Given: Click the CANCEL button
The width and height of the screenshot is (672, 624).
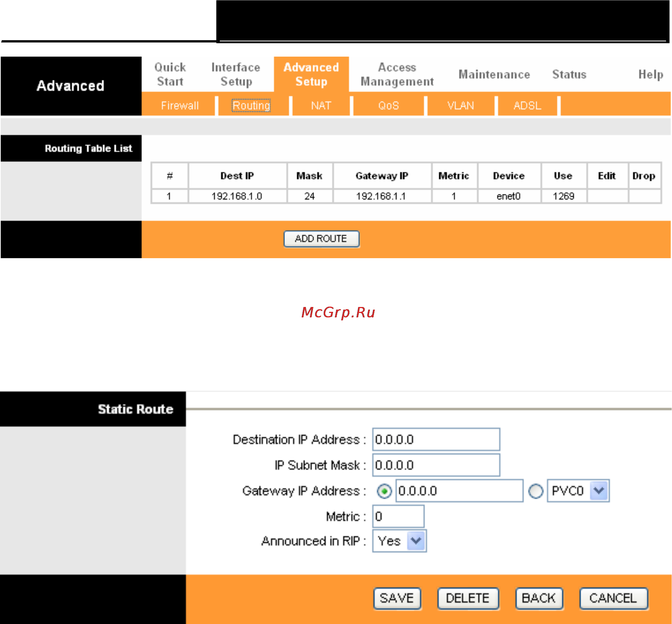Looking at the screenshot, I should 614,598.
